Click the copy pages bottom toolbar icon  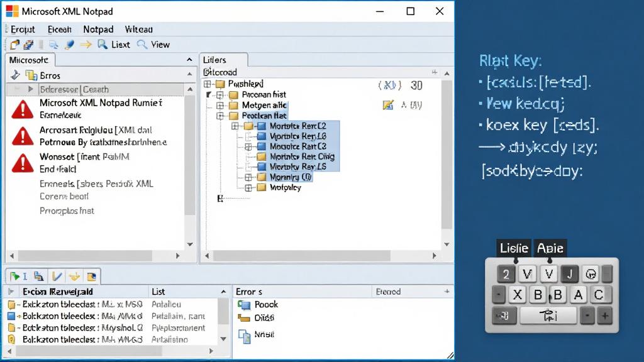pyautogui.click(x=38, y=277)
